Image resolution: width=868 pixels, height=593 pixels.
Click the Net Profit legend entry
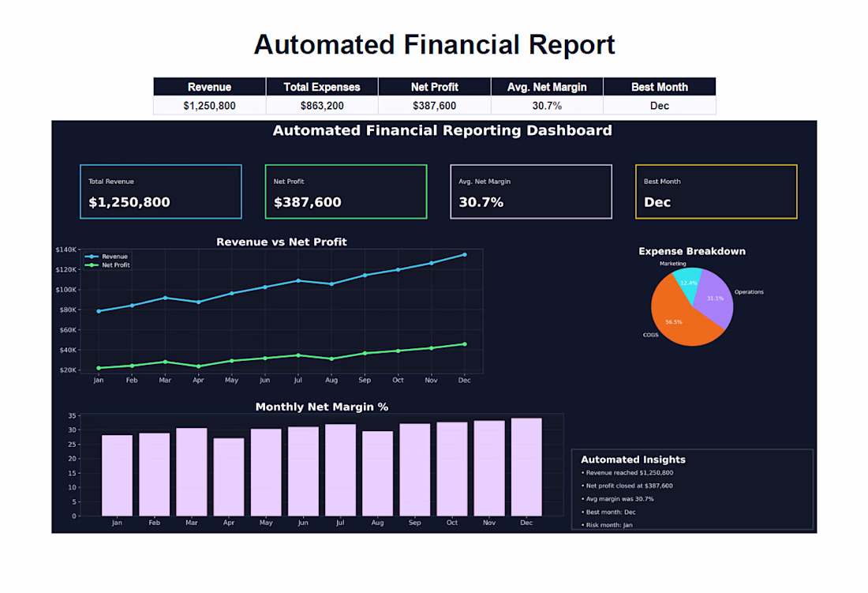(x=107, y=265)
